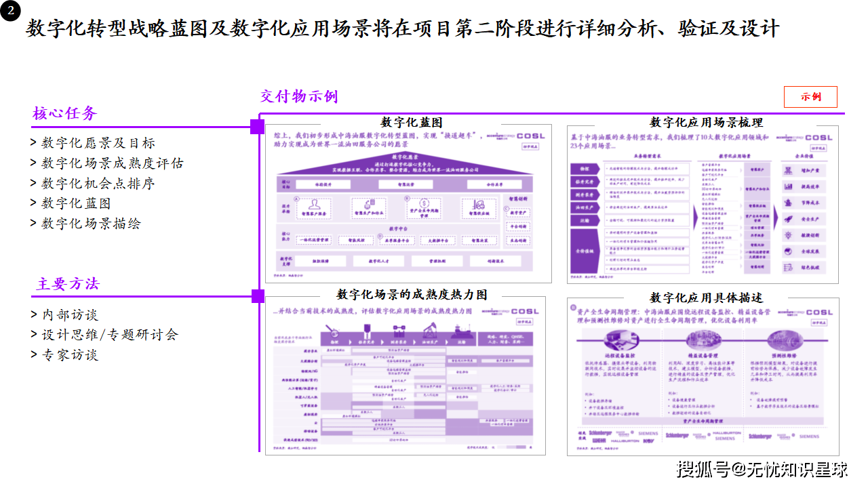Click the red 示例 box
The height and width of the screenshot is (488, 868).
coord(810,97)
